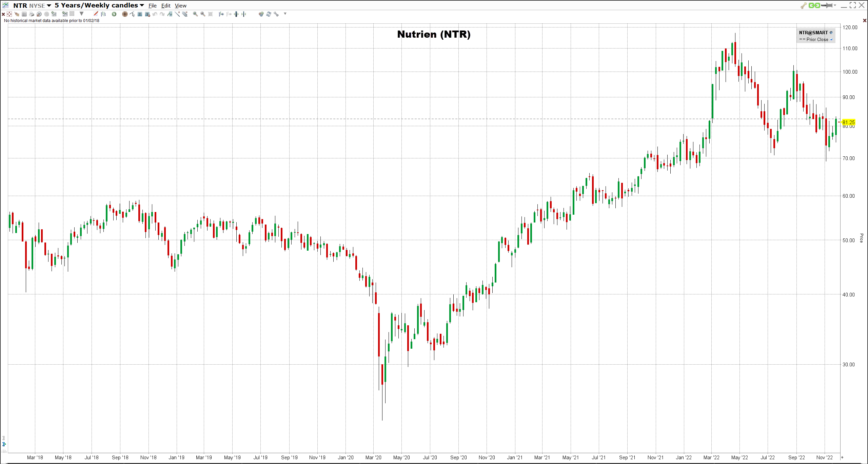Click the green dollar sign icon

pyautogui.click(x=114, y=14)
